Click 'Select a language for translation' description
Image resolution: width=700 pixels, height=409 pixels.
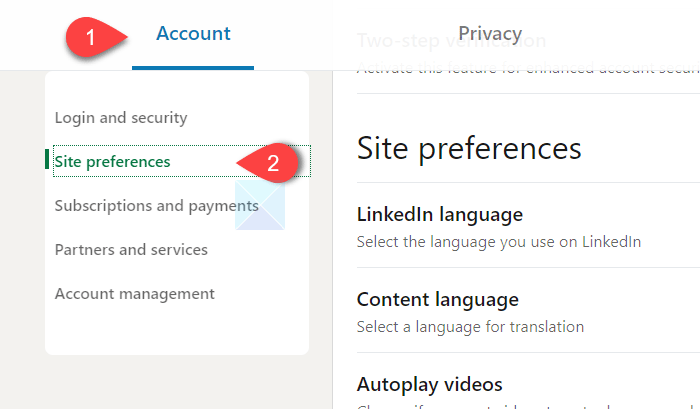click(x=470, y=326)
